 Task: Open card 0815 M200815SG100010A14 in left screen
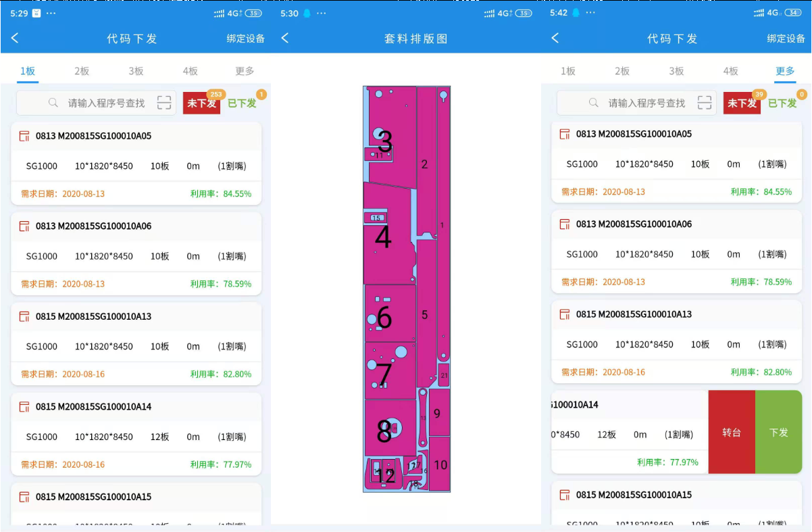pos(136,434)
